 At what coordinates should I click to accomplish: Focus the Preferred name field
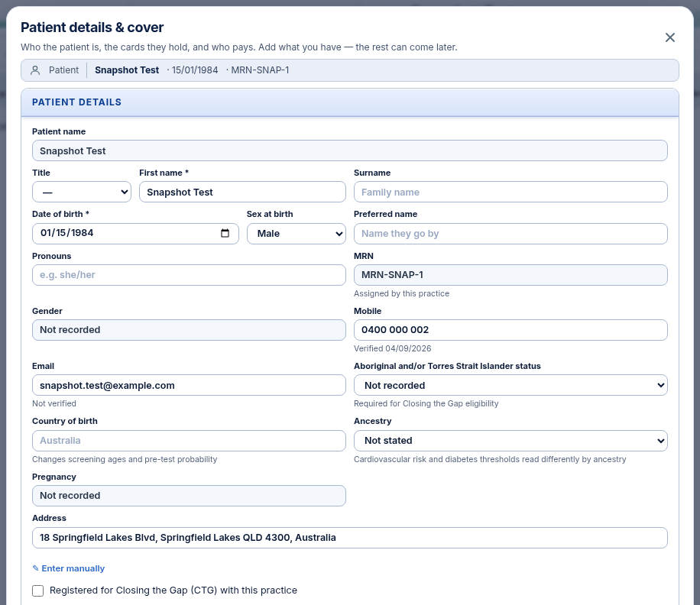[x=510, y=234]
